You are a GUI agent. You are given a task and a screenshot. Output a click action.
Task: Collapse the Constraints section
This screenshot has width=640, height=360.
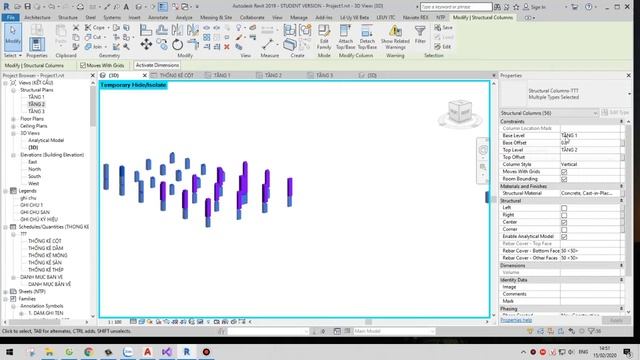(x=621, y=122)
